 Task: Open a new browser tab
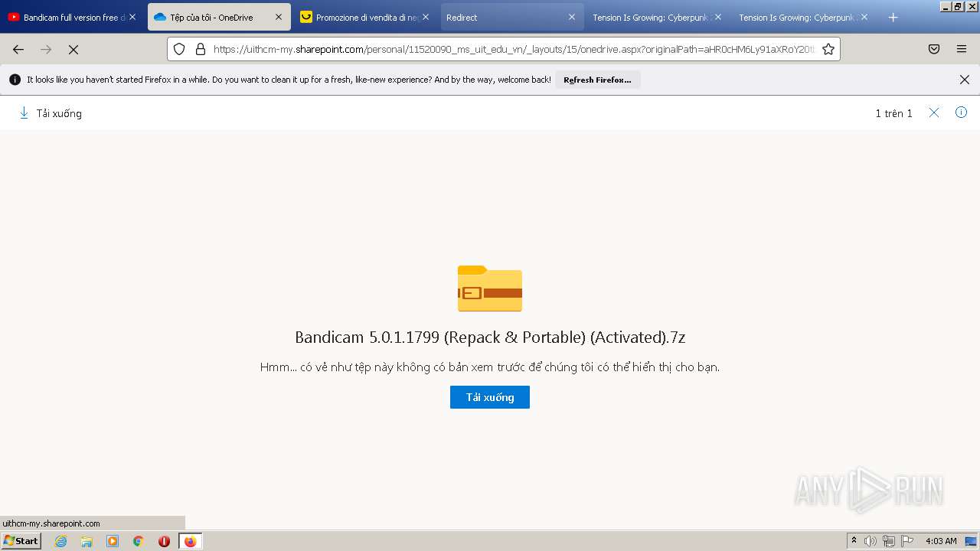pos(893,17)
